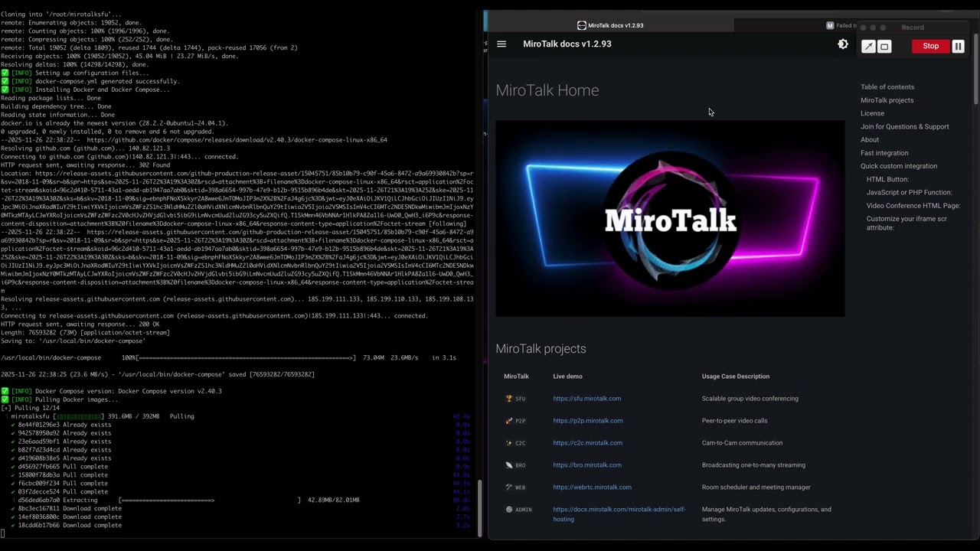Open Customize your iframe src attribute link
This screenshot has height=551, width=980.
(906, 223)
